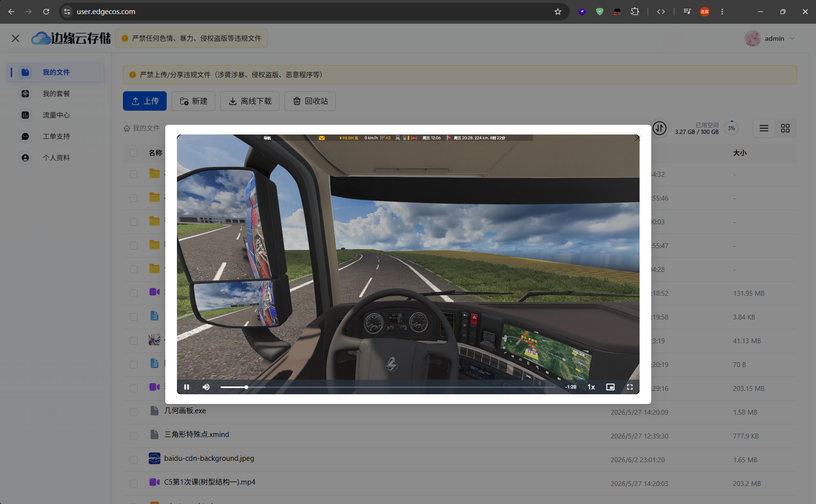
Task: Click the 回收站 recycle bin button
Action: coord(310,101)
